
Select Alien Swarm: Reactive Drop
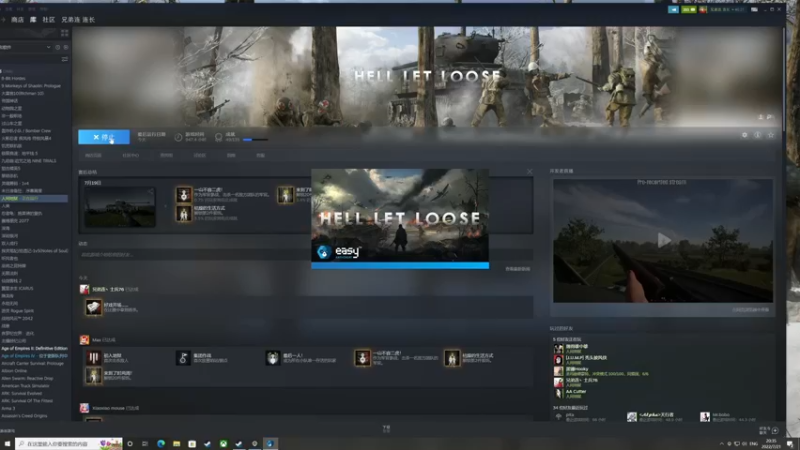pos(28,379)
